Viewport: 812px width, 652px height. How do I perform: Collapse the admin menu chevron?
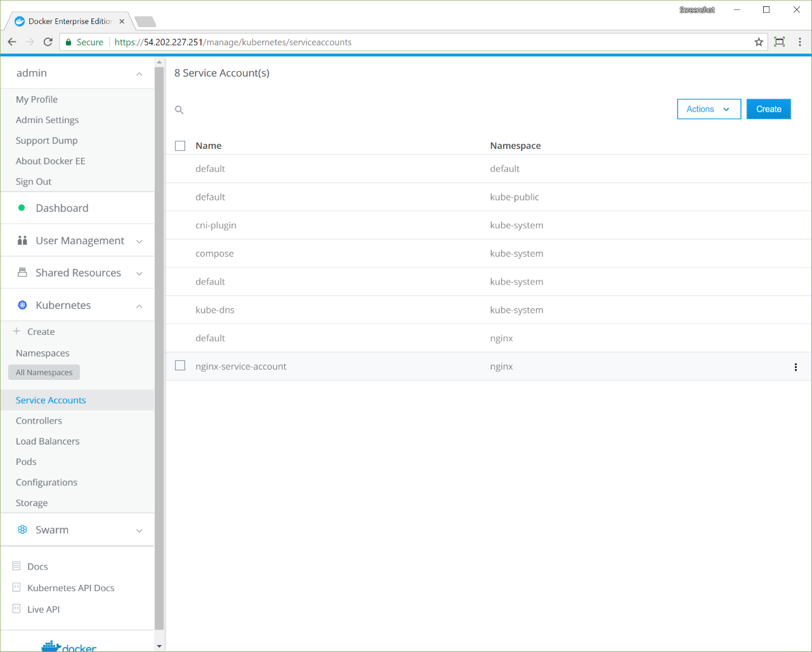click(140, 74)
